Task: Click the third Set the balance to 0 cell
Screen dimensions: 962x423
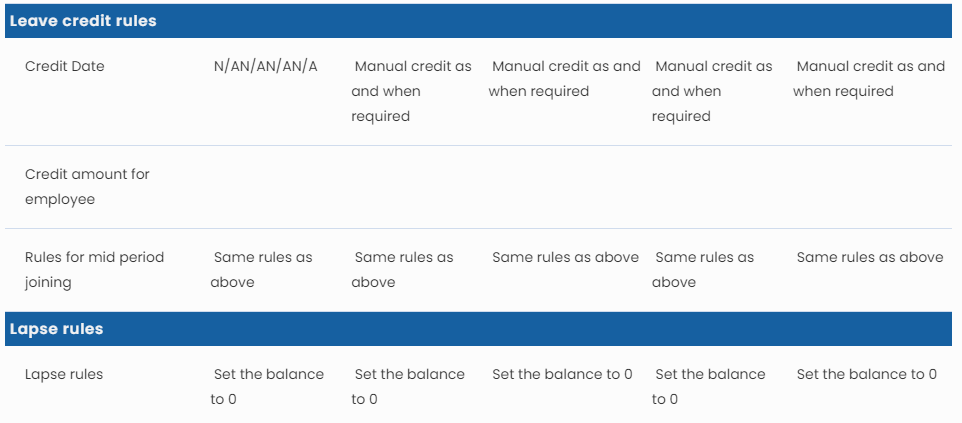Action: 562,374
